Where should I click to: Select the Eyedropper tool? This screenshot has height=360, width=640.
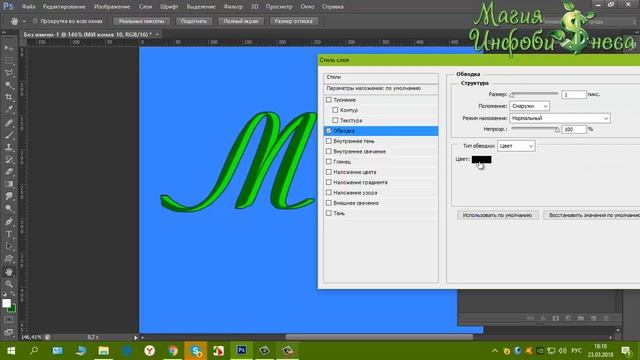(x=9, y=109)
